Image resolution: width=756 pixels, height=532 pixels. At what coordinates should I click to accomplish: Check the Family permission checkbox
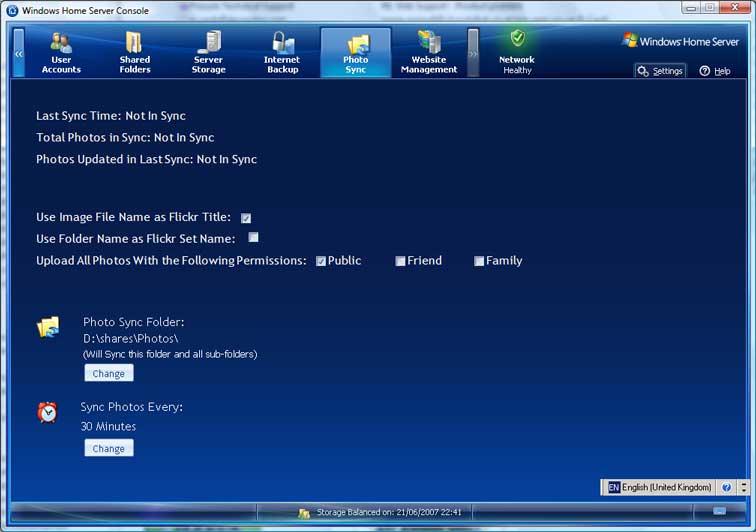479,261
